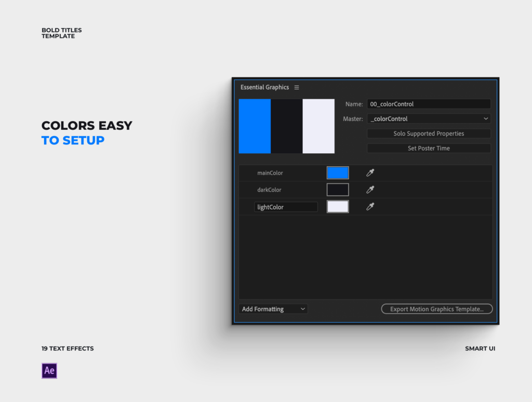Open the blue mainColor swatch
This screenshot has height=402, width=532.
pyautogui.click(x=338, y=173)
